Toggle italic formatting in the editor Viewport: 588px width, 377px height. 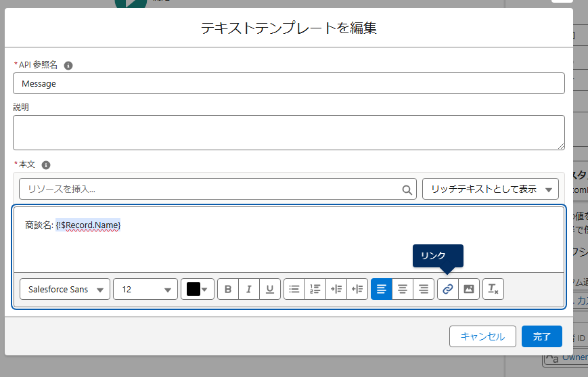(x=249, y=289)
